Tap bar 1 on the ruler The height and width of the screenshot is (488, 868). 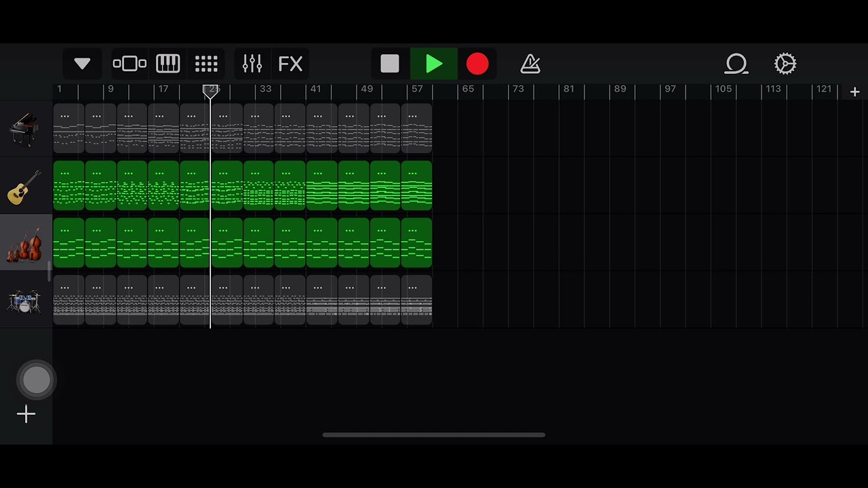[x=60, y=89]
